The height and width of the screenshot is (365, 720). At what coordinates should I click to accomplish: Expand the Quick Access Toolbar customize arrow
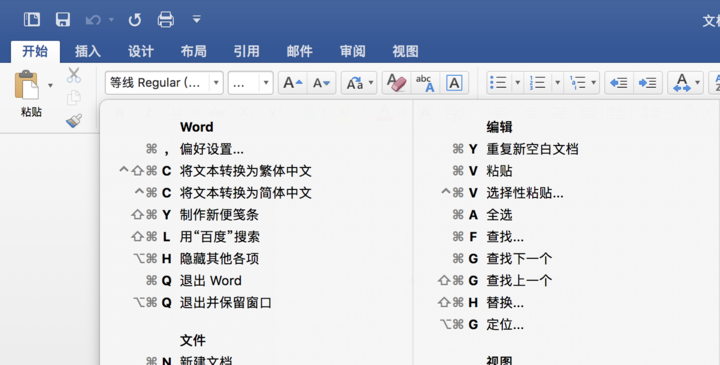click(x=197, y=19)
